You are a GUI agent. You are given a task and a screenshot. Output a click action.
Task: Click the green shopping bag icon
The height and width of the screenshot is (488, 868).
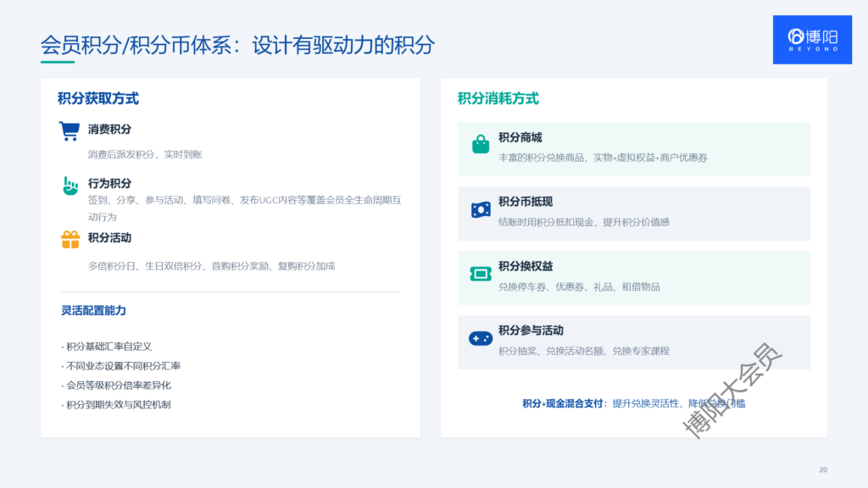[x=481, y=144]
